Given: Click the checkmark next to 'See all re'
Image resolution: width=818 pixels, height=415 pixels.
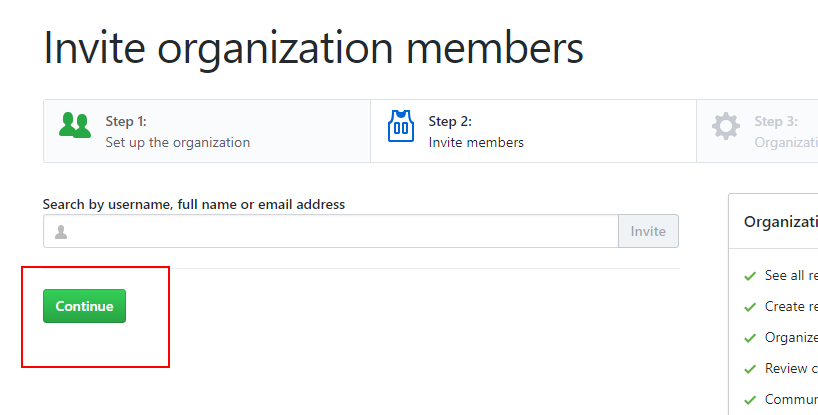Looking at the screenshot, I should point(750,276).
